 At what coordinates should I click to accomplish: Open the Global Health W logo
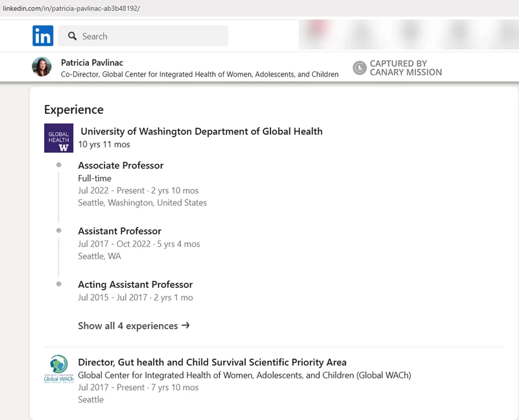[x=58, y=138]
